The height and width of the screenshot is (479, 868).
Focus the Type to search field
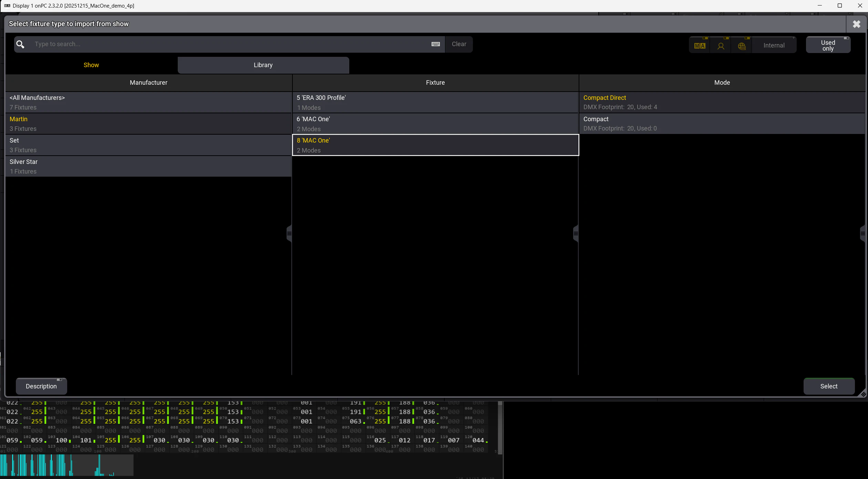coord(230,44)
